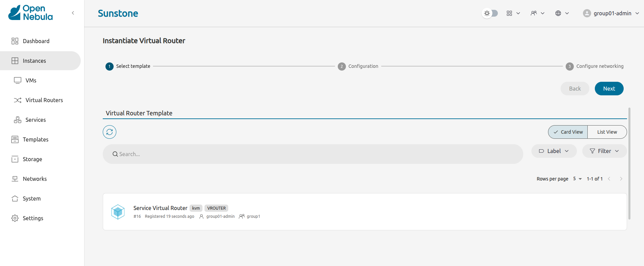Expand the Filter dropdown

(x=604, y=151)
